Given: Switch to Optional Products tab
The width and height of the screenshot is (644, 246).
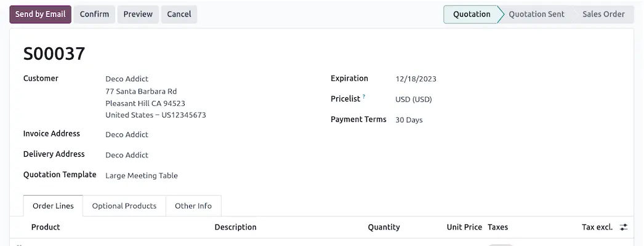Looking at the screenshot, I should [124, 206].
